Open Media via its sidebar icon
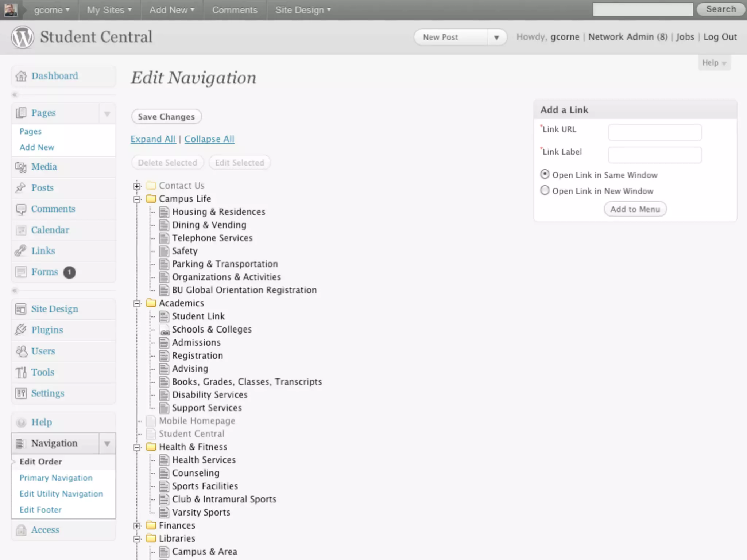This screenshot has width=747, height=560. click(21, 167)
